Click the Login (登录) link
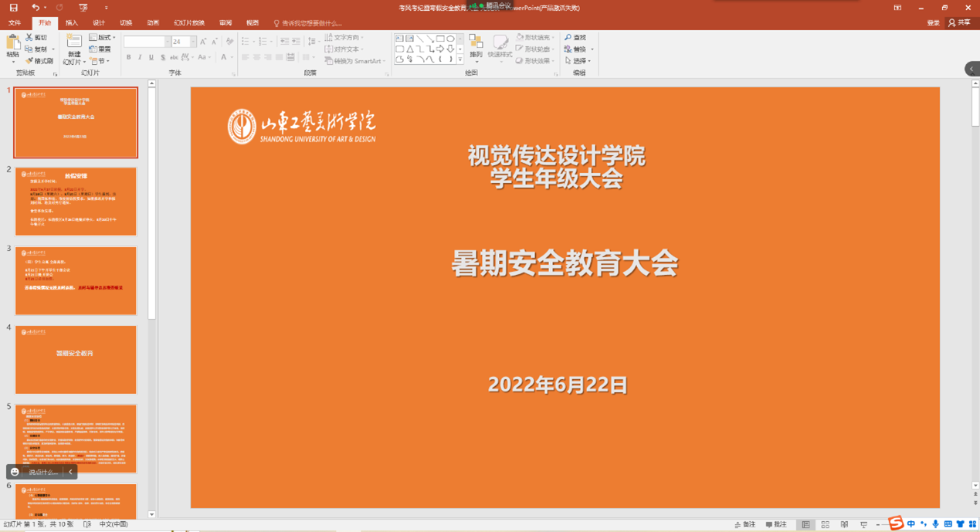This screenshot has height=532, width=980. tap(933, 23)
